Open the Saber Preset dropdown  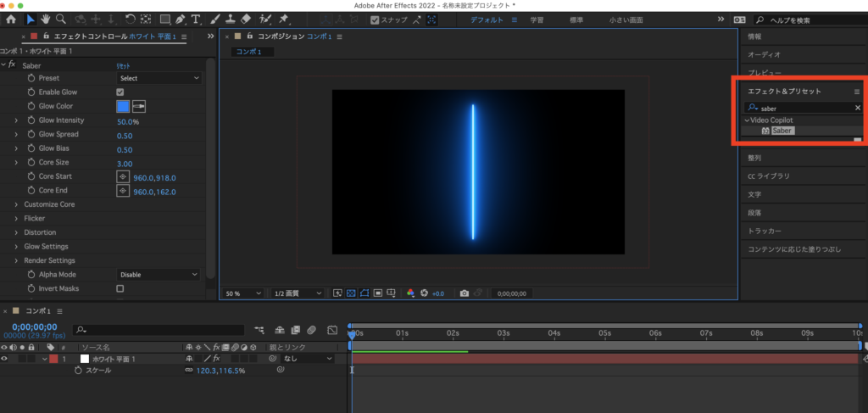(x=159, y=78)
